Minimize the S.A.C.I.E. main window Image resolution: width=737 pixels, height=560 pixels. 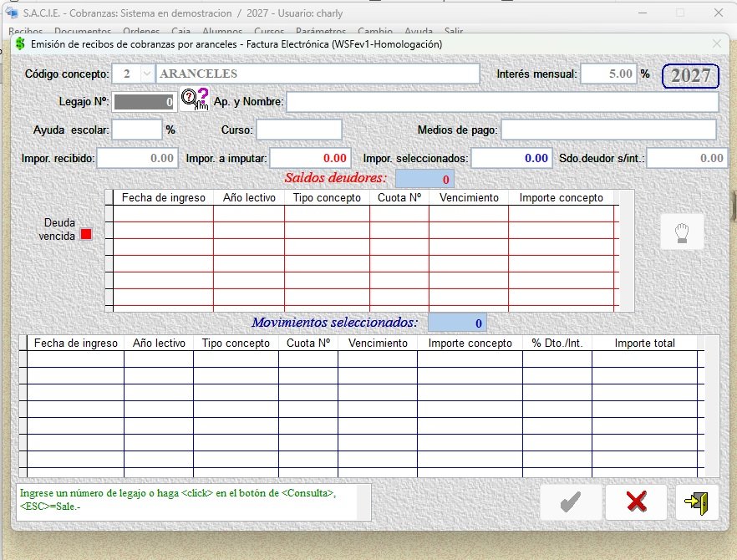click(x=643, y=13)
